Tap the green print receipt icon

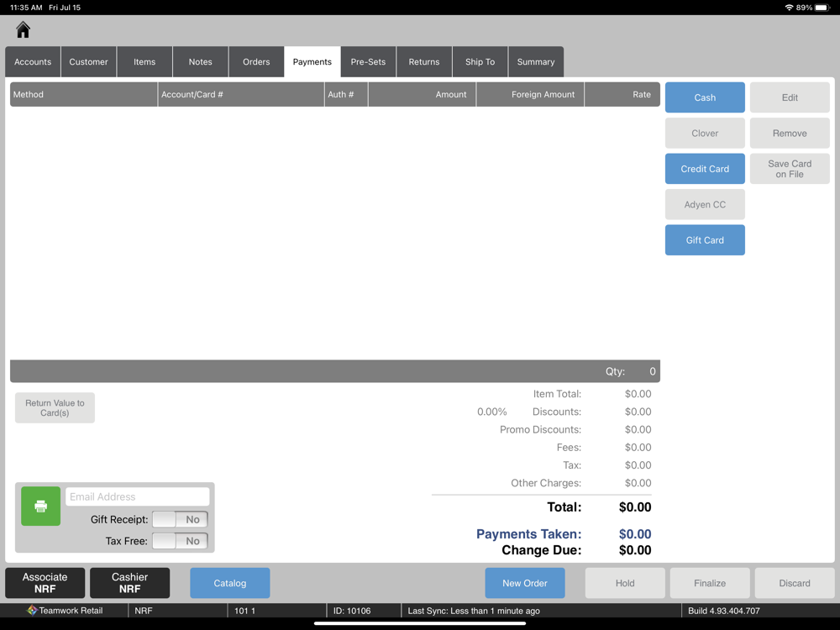40,506
